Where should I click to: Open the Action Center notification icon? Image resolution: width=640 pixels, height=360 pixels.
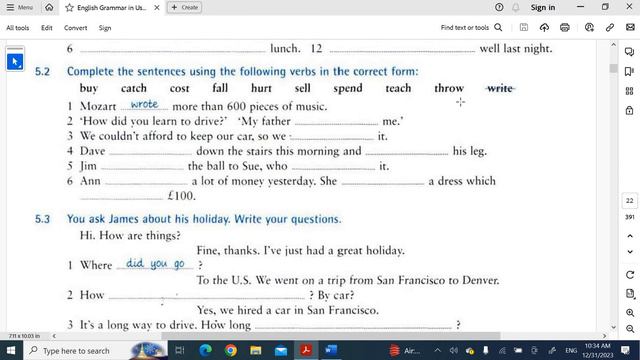[625, 350]
